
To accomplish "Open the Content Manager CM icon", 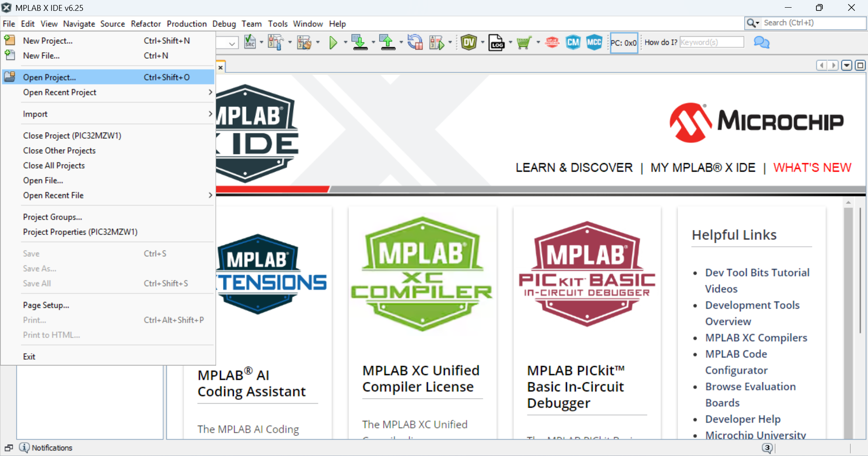I will click(573, 42).
